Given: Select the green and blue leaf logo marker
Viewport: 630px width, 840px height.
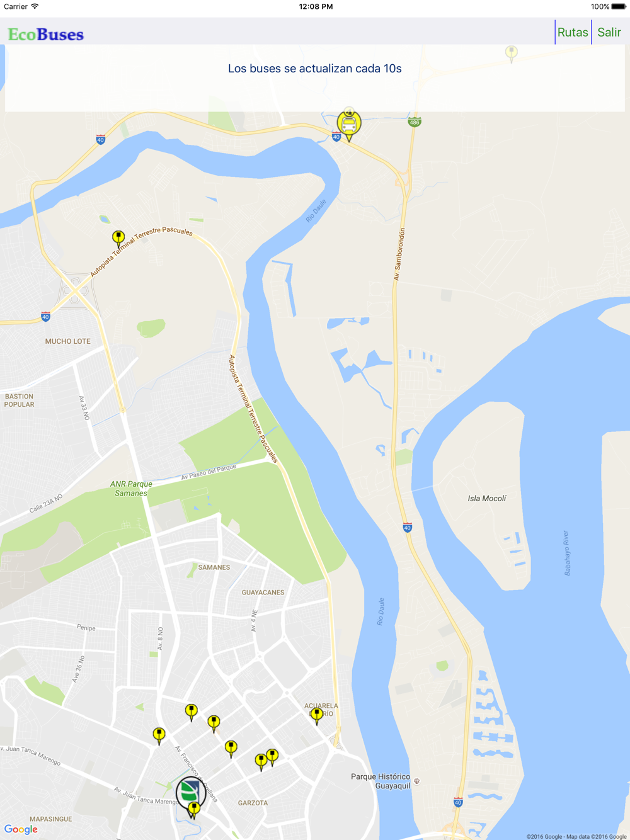Looking at the screenshot, I should point(189,795).
